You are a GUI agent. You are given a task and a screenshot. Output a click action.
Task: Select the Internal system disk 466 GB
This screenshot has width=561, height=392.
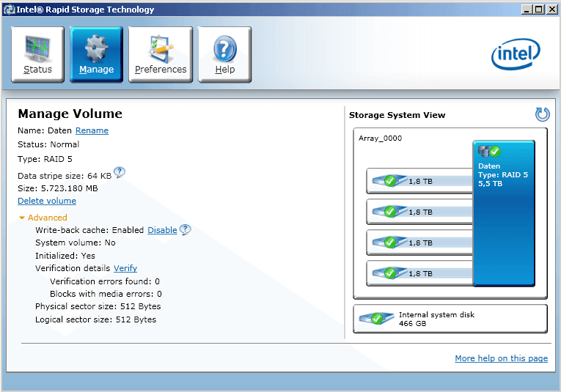coord(450,319)
